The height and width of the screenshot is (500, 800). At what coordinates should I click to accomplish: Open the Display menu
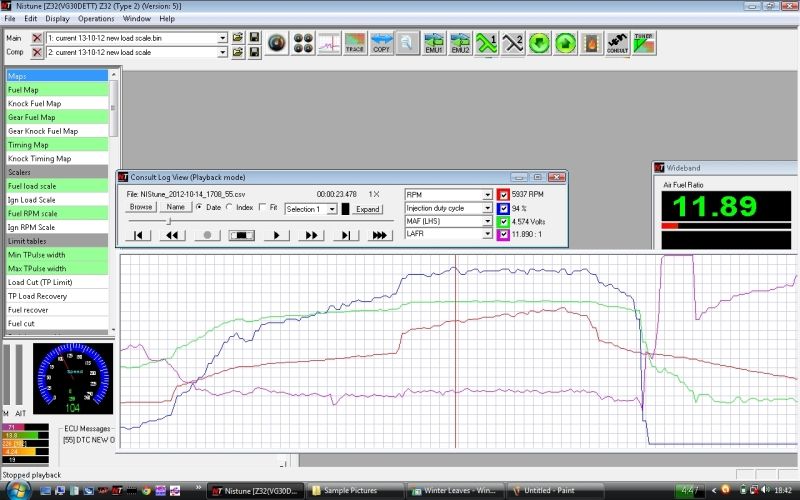tap(57, 18)
